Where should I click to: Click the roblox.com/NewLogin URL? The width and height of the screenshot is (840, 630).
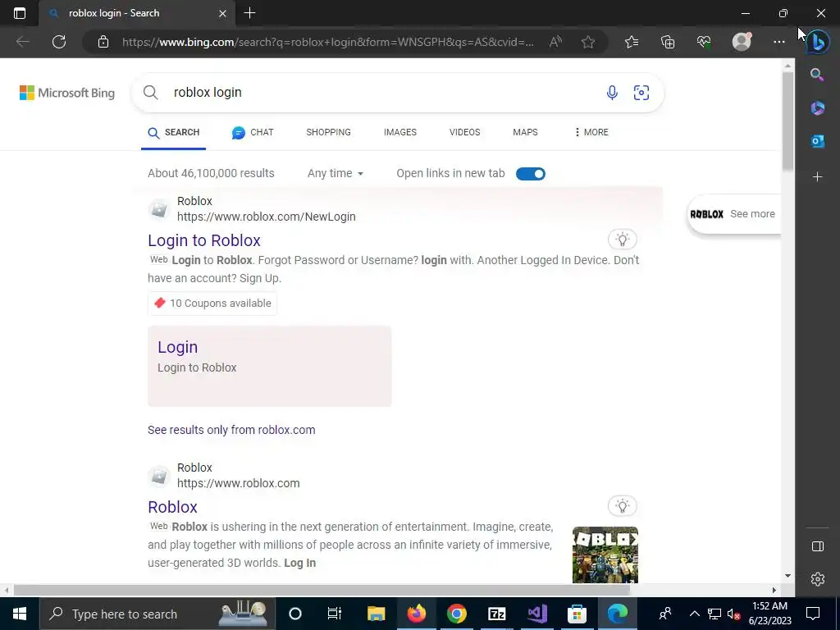(267, 217)
